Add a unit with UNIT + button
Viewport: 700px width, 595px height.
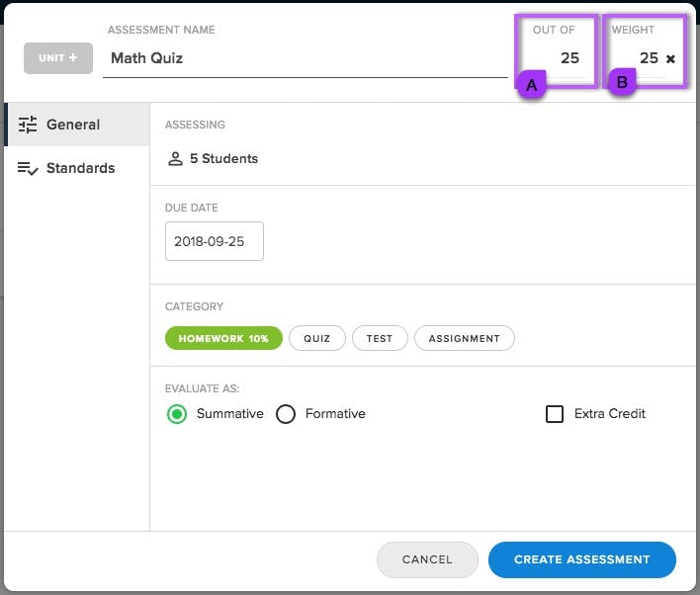pos(58,58)
